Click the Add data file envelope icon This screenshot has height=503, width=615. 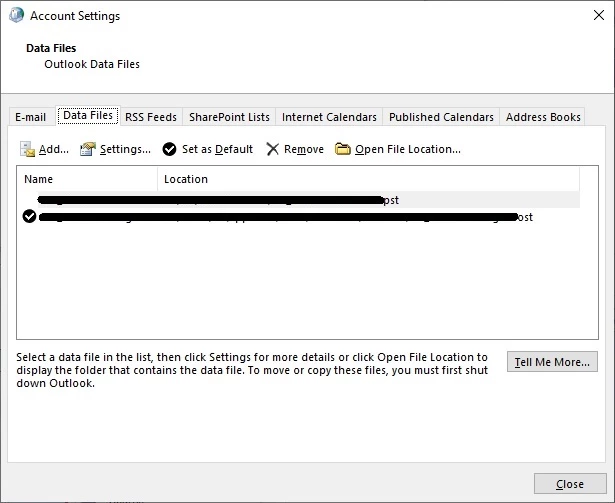coord(27,149)
